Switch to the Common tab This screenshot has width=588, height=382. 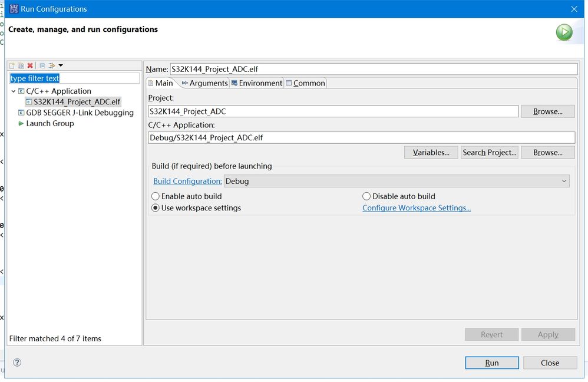tap(305, 83)
